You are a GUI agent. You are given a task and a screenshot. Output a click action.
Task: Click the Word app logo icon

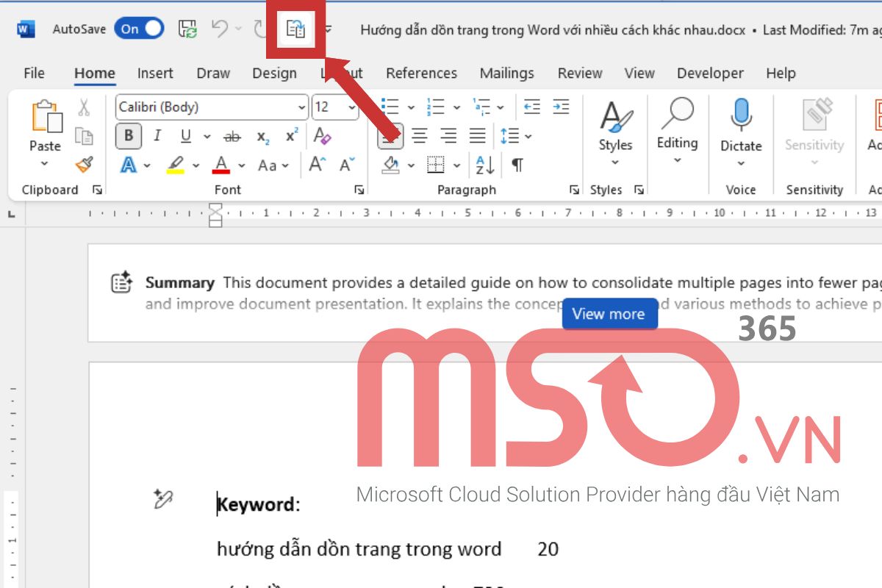point(26,29)
